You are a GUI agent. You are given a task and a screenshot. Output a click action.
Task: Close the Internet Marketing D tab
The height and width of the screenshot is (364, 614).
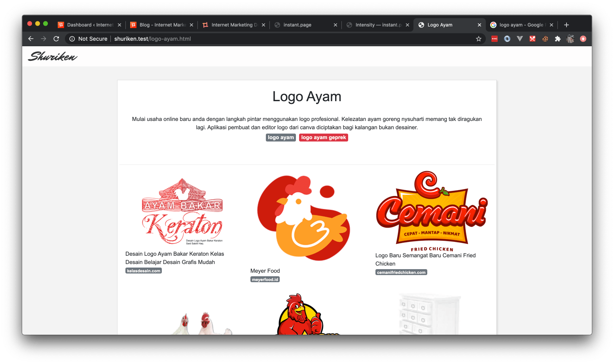(263, 25)
